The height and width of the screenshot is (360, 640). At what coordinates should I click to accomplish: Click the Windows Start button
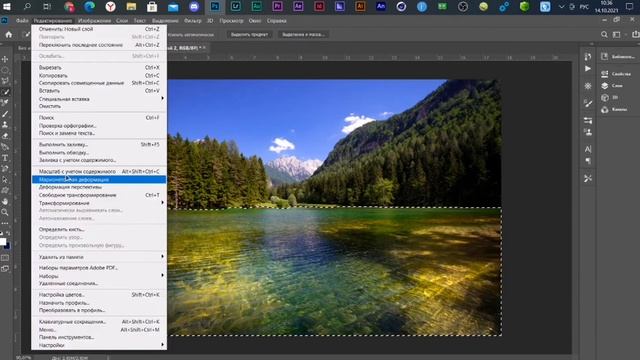pos(7,7)
